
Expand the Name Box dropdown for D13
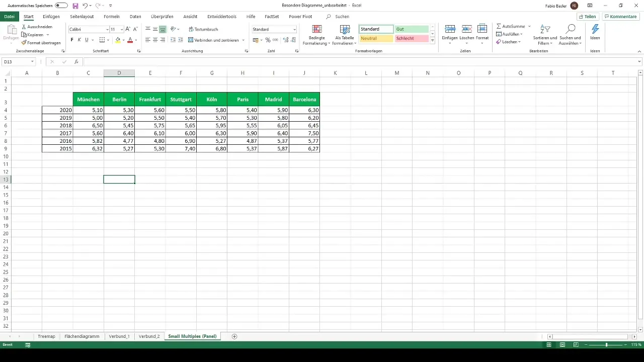[x=32, y=62]
